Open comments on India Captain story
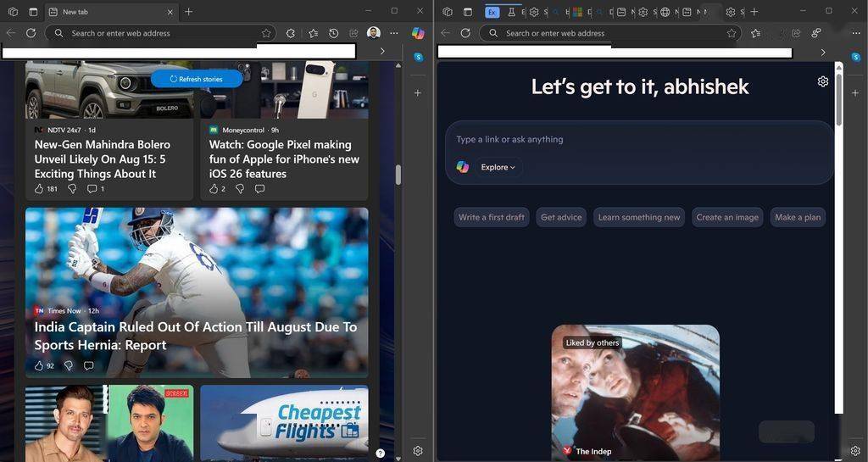868x462 pixels. pyautogui.click(x=88, y=365)
